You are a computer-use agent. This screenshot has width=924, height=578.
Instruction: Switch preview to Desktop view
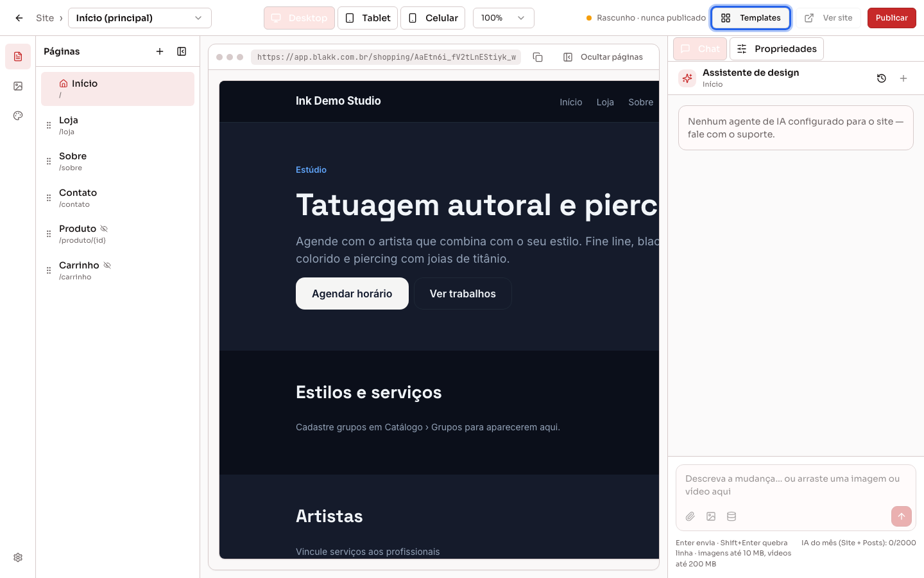[299, 18]
